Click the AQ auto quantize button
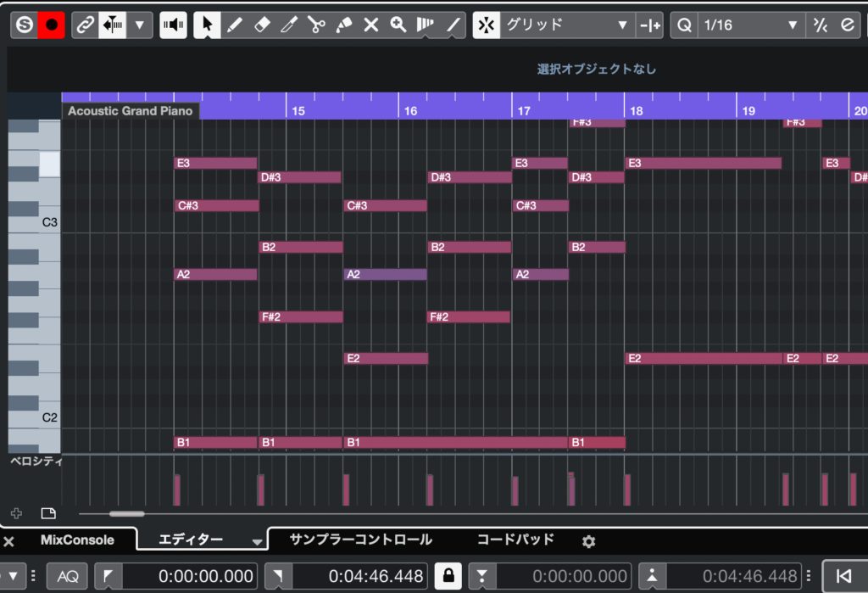Image resolution: width=868 pixels, height=593 pixels. coord(67,576)
